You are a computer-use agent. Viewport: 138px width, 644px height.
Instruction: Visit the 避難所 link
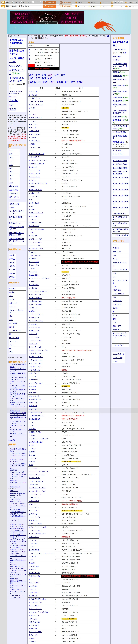[x=13, y=109]
